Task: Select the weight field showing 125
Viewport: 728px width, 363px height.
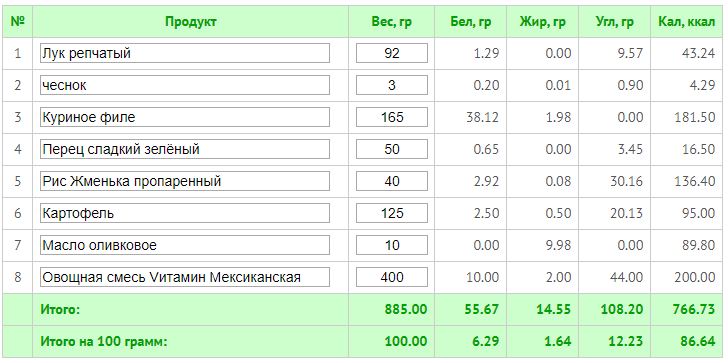Action: click(392, 213)
